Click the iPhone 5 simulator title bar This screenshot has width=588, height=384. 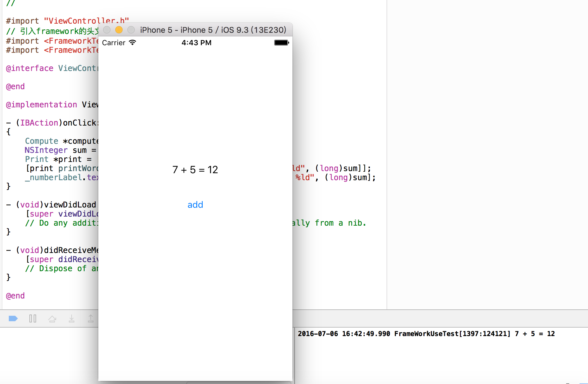pos(213,30)
